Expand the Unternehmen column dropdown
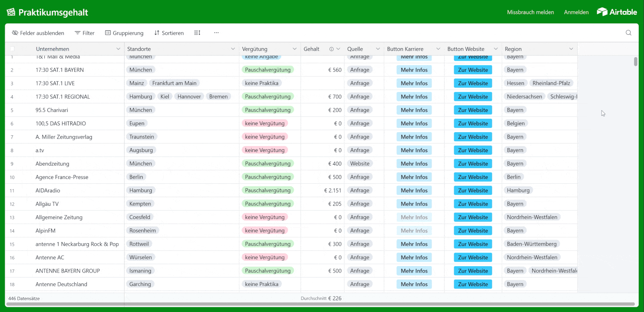644x312 pixels. (x=118, y=49)
